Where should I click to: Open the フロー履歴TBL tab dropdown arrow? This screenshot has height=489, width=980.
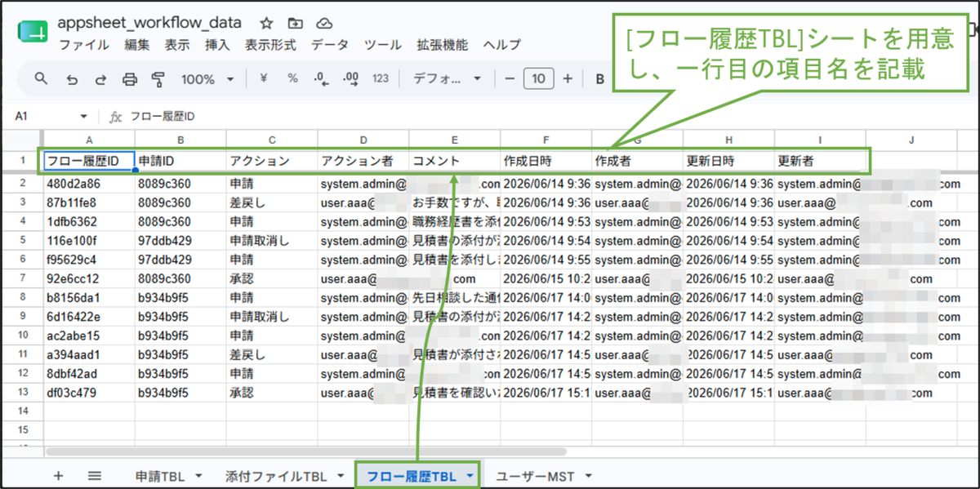click(470, 475)
